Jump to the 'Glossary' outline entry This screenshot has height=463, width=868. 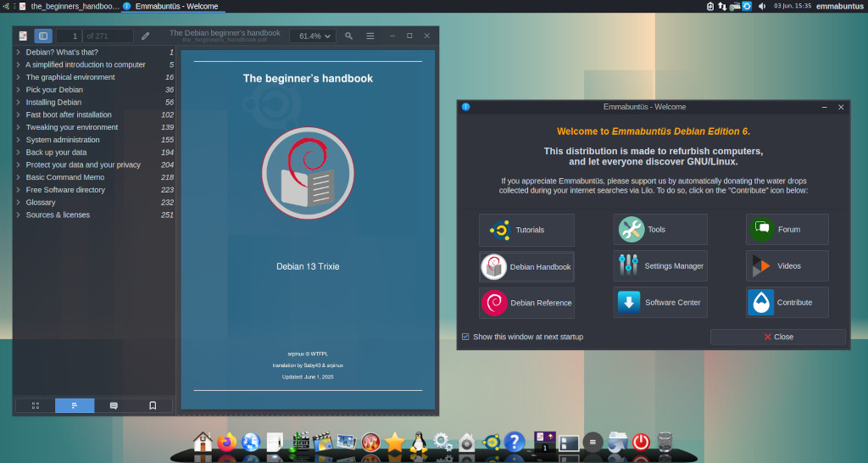[94, 202]
